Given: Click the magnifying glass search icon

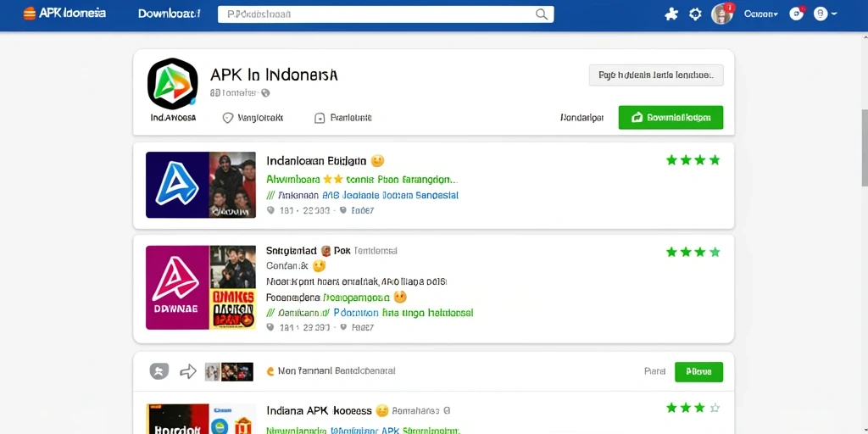Looking at the screenshot, I should click(542, 14).
